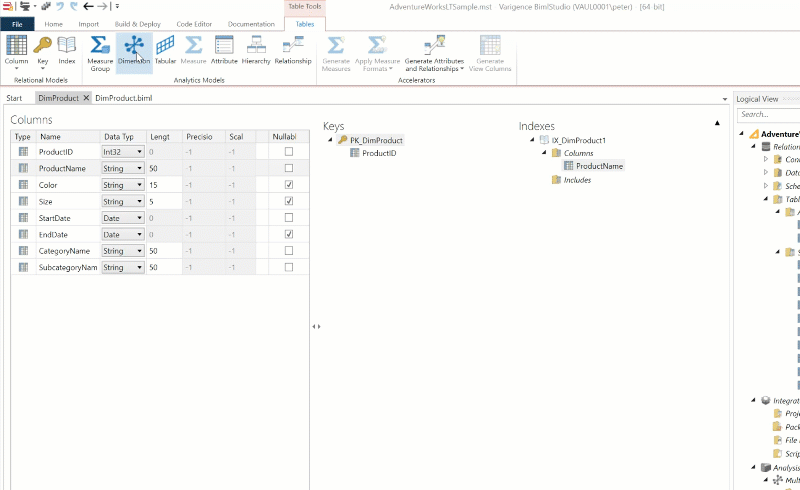Add a Tabular analytics model
The width and height of the screenshot is (800, 490).
pos(165,51)
